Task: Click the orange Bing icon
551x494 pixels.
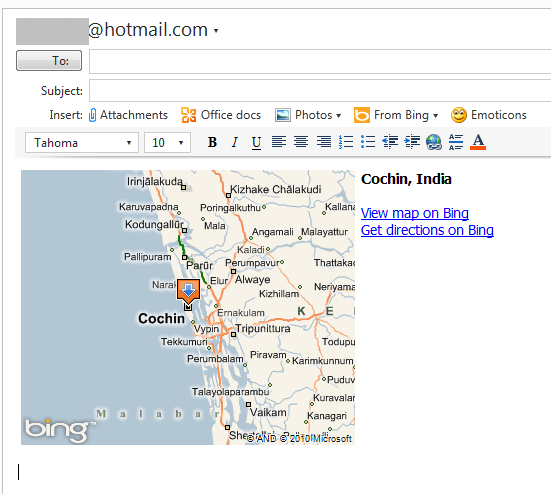Action: click(362, 115)
